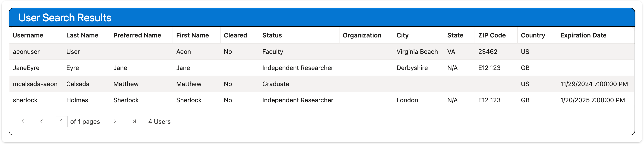644x144 pixels.
Task: Sort by the Organization column header
Action: point(362,35)
